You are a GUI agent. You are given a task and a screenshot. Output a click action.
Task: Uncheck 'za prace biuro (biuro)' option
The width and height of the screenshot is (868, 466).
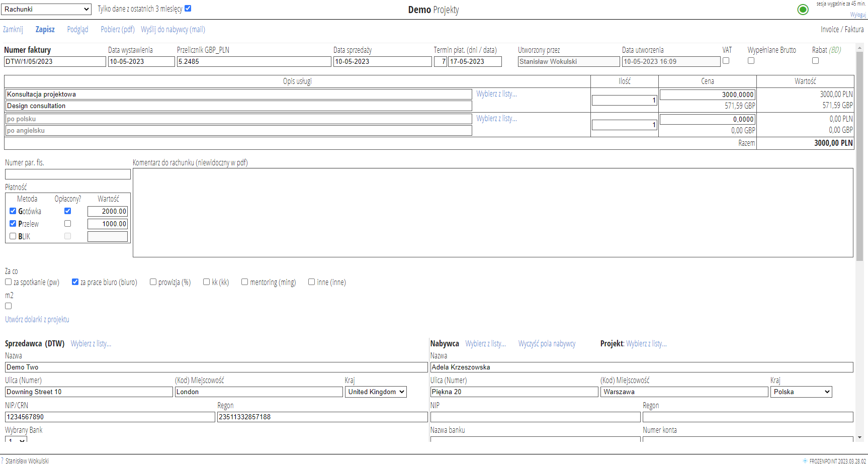75,282
